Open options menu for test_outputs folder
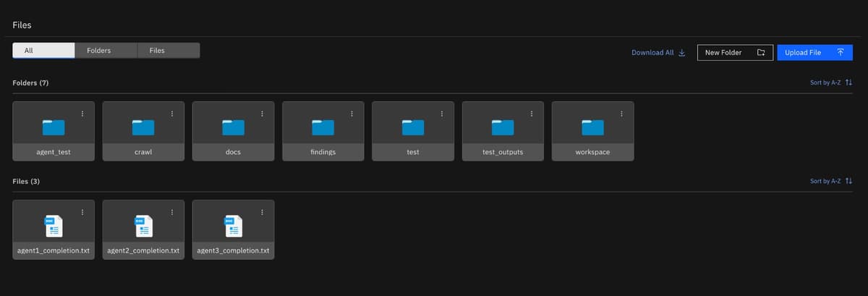Image resolution: width=868 pixels, height=296 pixels. (532, 114)
